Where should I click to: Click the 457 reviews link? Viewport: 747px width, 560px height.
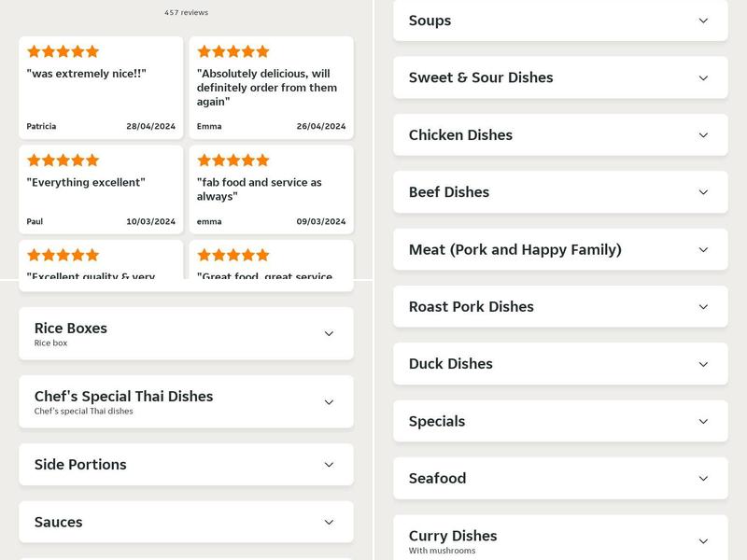click(x=186, y=12)
